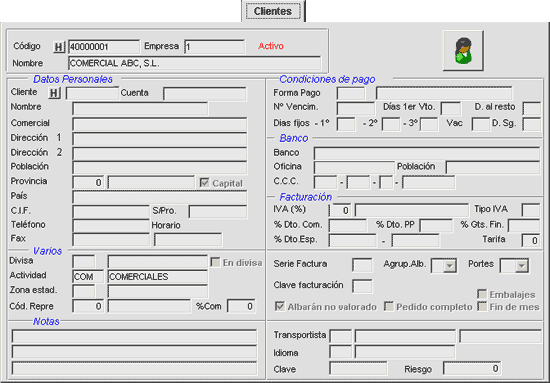Click the País input field

tap(160, 197)
